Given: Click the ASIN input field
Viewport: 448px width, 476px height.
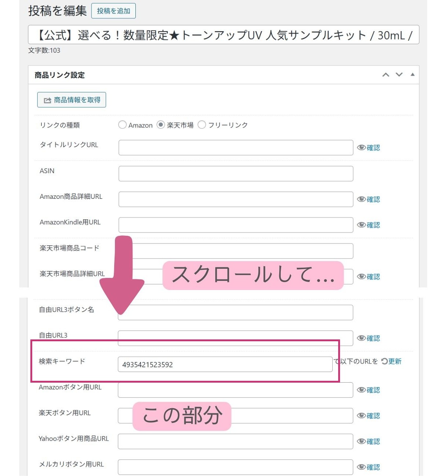Looking at the screenshot, I should pos(236,174).
